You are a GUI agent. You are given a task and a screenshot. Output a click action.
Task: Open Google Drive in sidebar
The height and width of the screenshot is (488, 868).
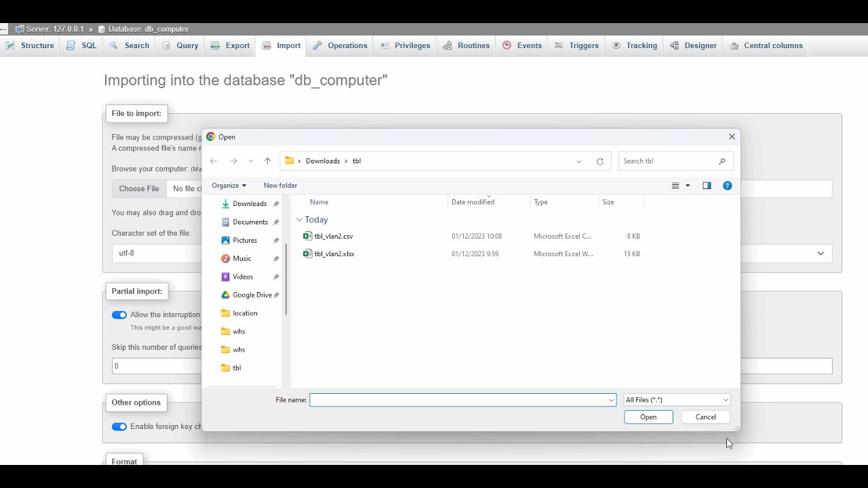click(252, 295)
